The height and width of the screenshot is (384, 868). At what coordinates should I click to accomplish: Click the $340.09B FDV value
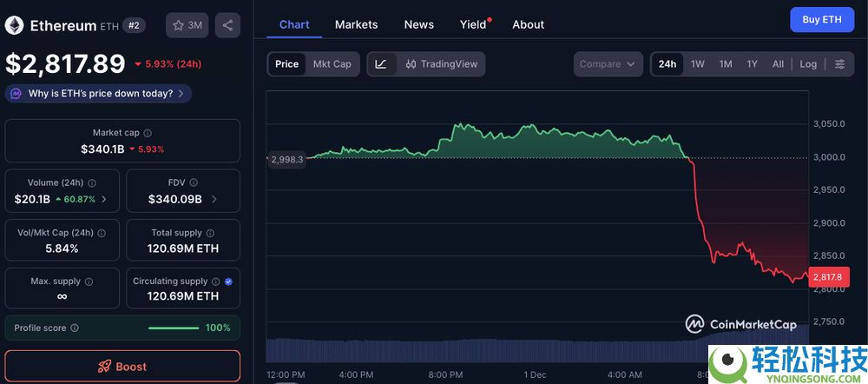(x=175, y=199)
